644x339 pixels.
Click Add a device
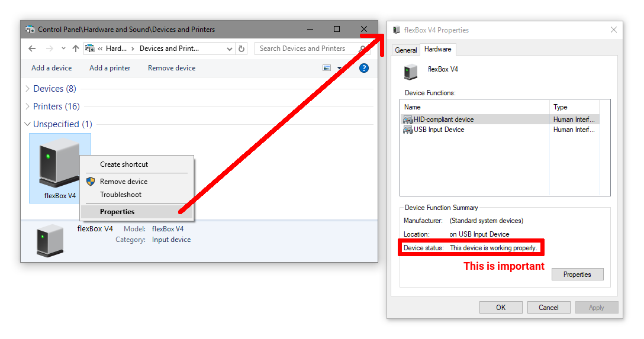pos(51,68)
